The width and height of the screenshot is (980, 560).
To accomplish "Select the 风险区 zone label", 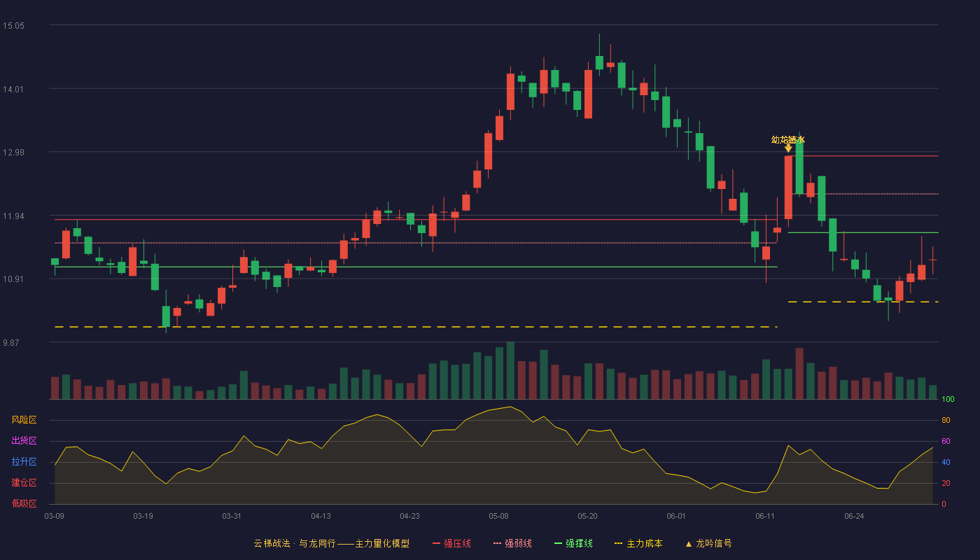I will click(x=24, y=420).
